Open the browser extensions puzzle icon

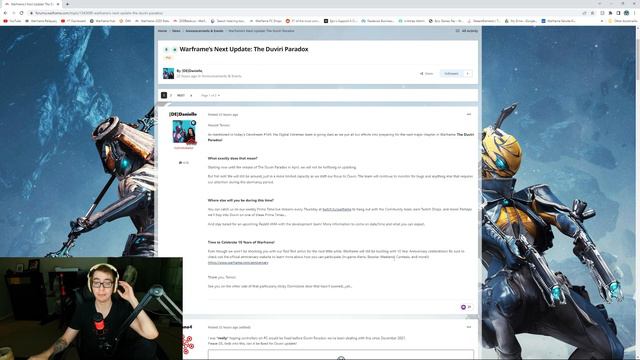611,13
